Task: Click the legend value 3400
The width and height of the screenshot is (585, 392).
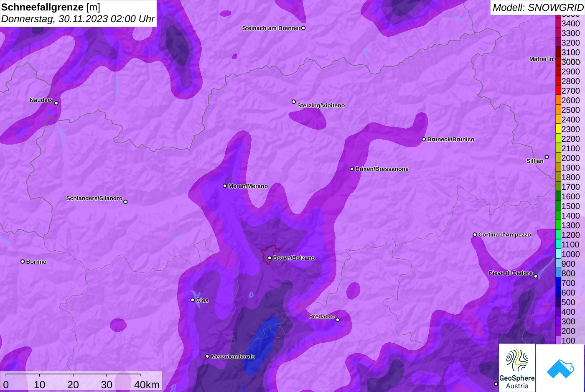Action: (571, 23)
